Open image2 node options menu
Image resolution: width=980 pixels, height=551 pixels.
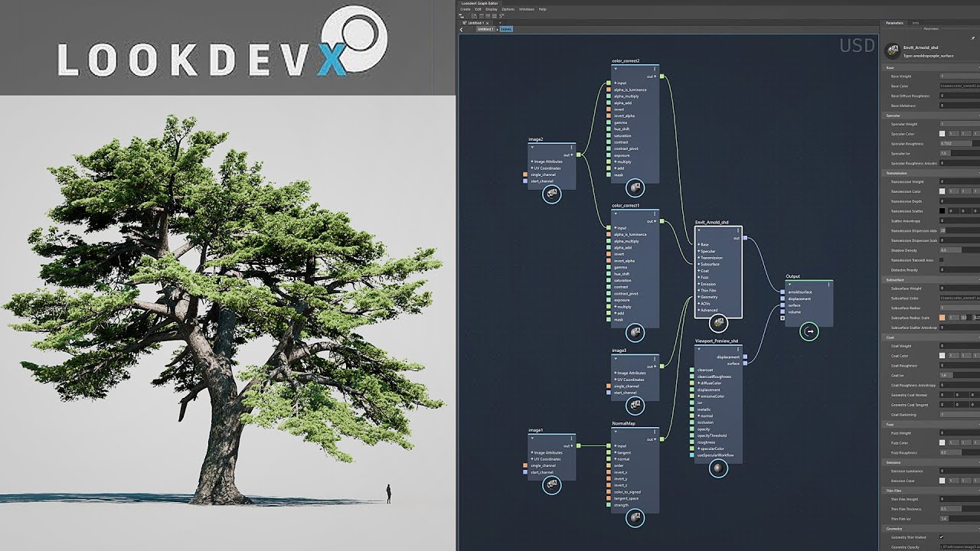click(572, 148)
